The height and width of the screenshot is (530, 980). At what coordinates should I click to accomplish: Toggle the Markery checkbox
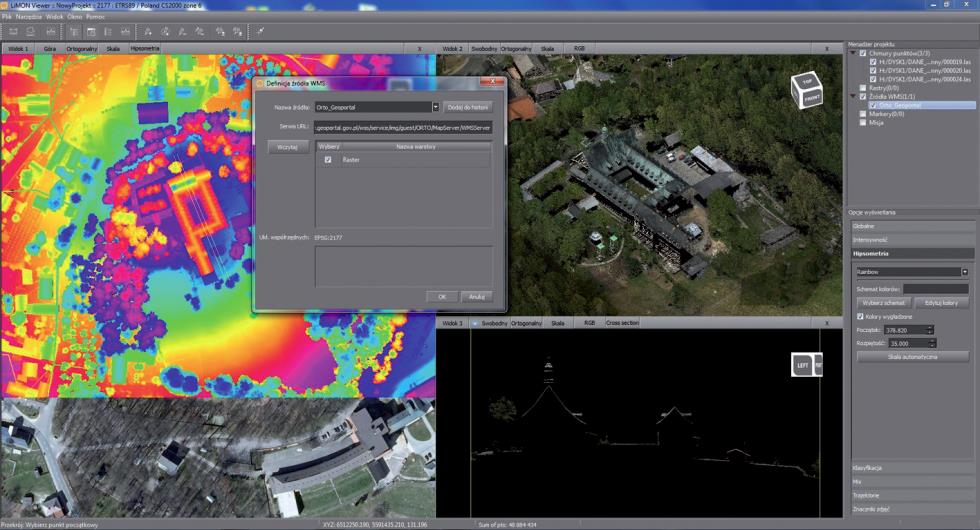click(863, 114)
